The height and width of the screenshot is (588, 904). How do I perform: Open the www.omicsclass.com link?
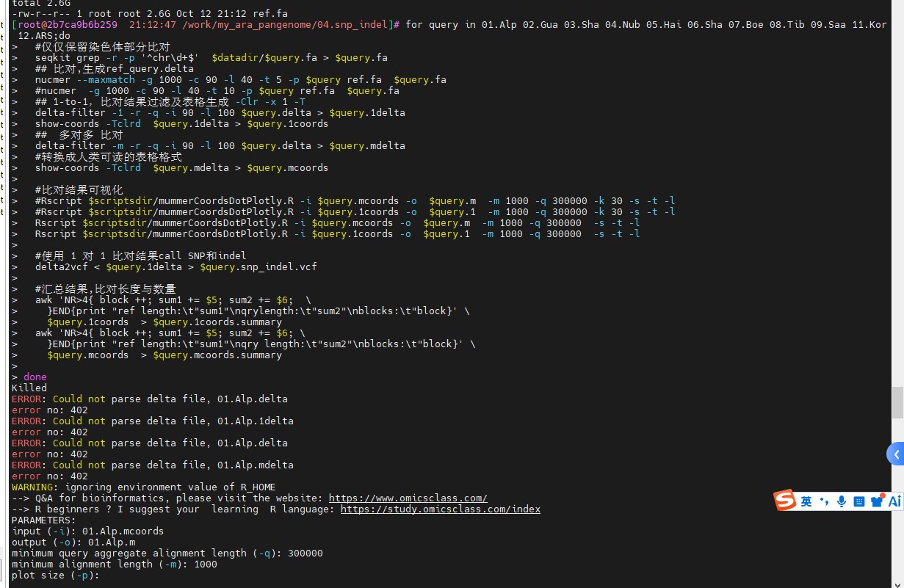click(408, 498)
